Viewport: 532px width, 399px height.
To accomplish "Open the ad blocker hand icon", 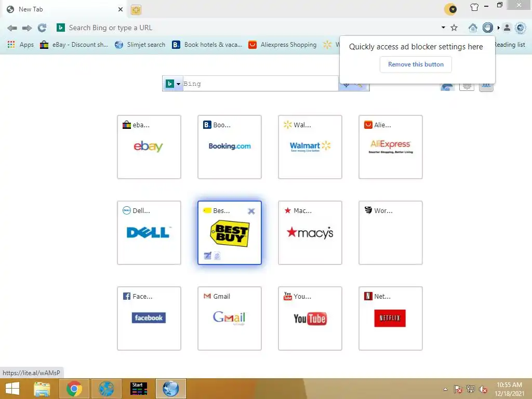I will point(487,28).
